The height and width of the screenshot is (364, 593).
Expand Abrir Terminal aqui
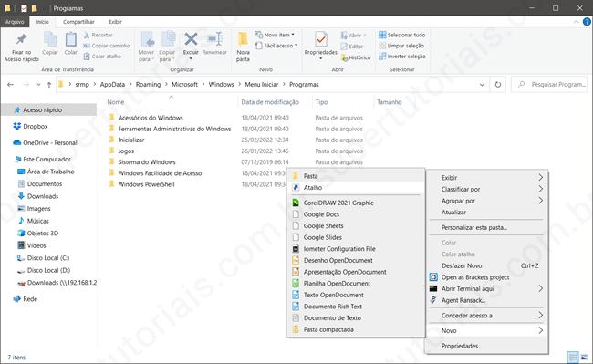tap(487, 289)
